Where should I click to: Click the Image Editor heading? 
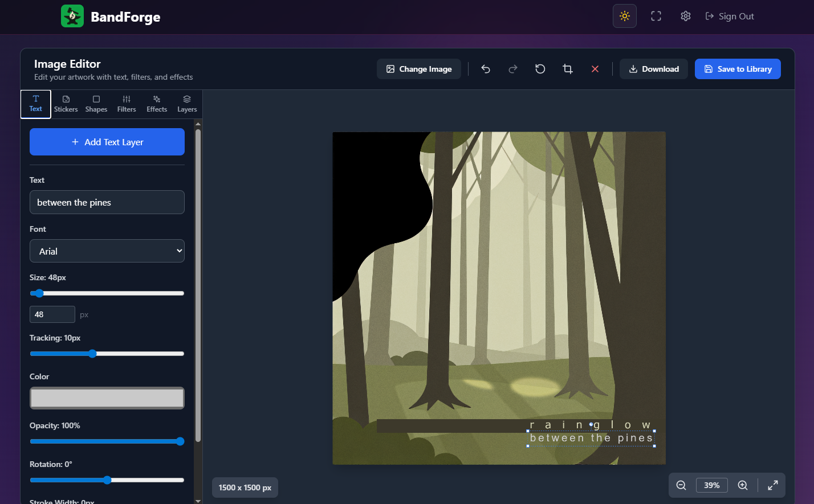[x=67, y=64]
